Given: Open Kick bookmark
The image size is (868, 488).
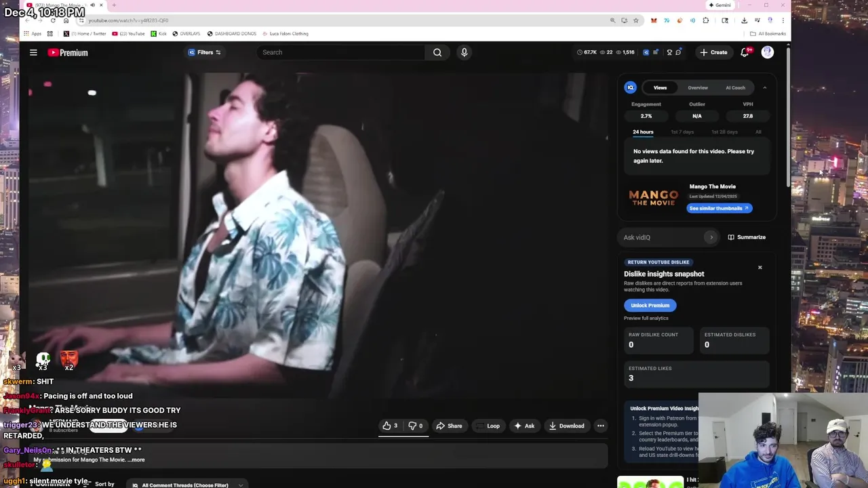Looking at the screenshot, I should point(159,33).
